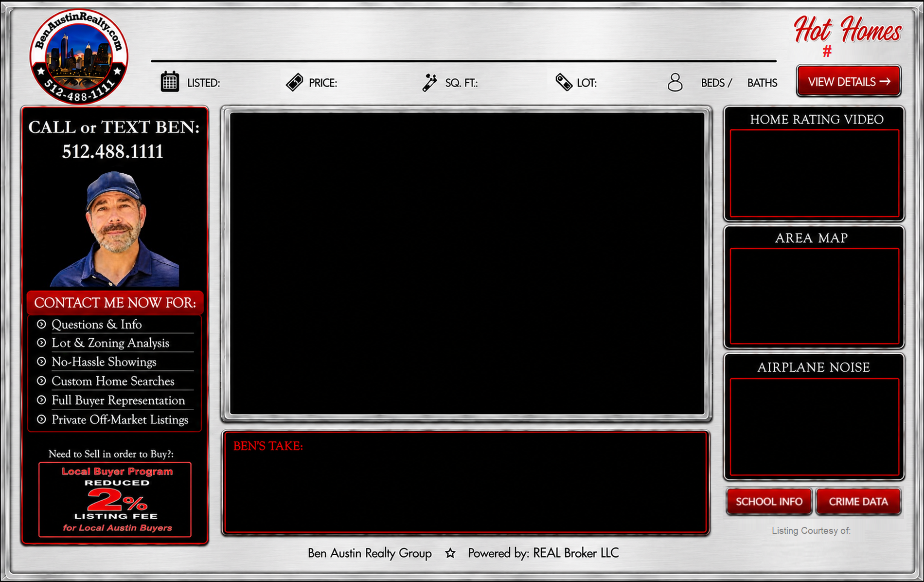Viewport: 924px width, 582px height.
Task: Click 'Powered by: REAL Broker LLC' text
Action: click(543, 553)
